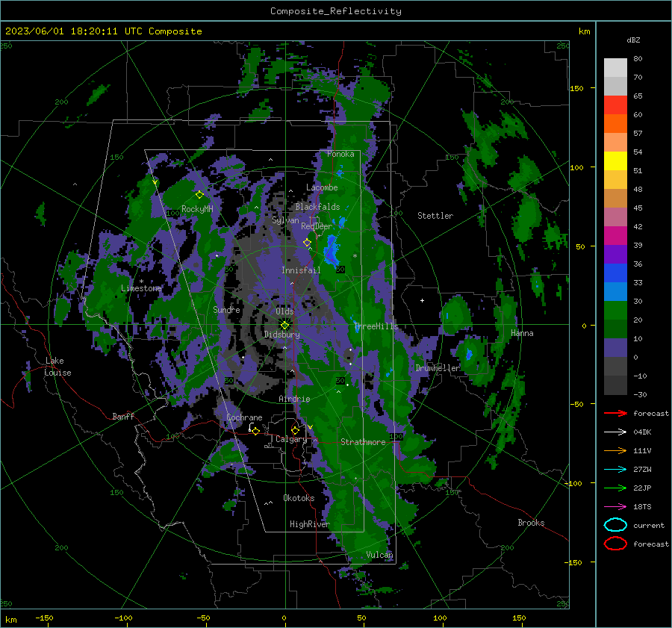Click the Lake Louise label
This screenshot has width=672, height=628.
pyautogui.click(x=58, y=367)
